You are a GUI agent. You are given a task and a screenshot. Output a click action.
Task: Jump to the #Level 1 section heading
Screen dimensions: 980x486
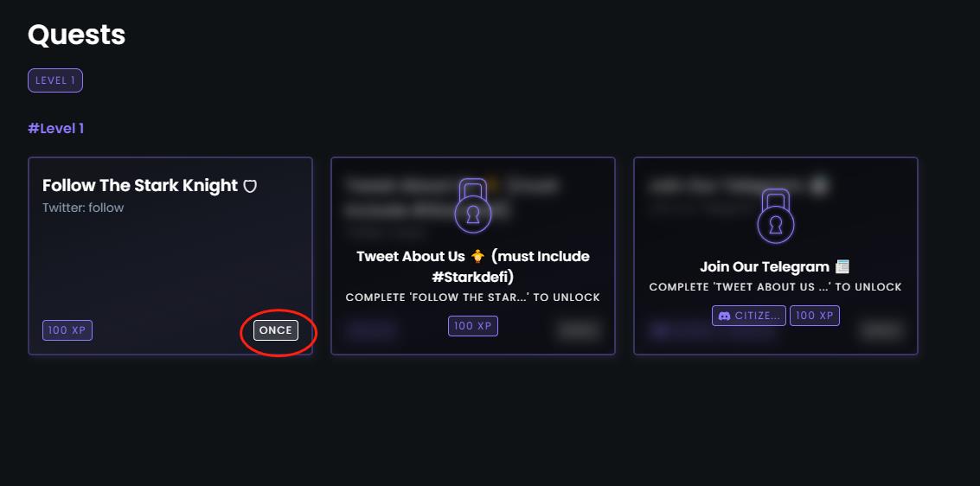pyautogui.click(x=56, y=129)
